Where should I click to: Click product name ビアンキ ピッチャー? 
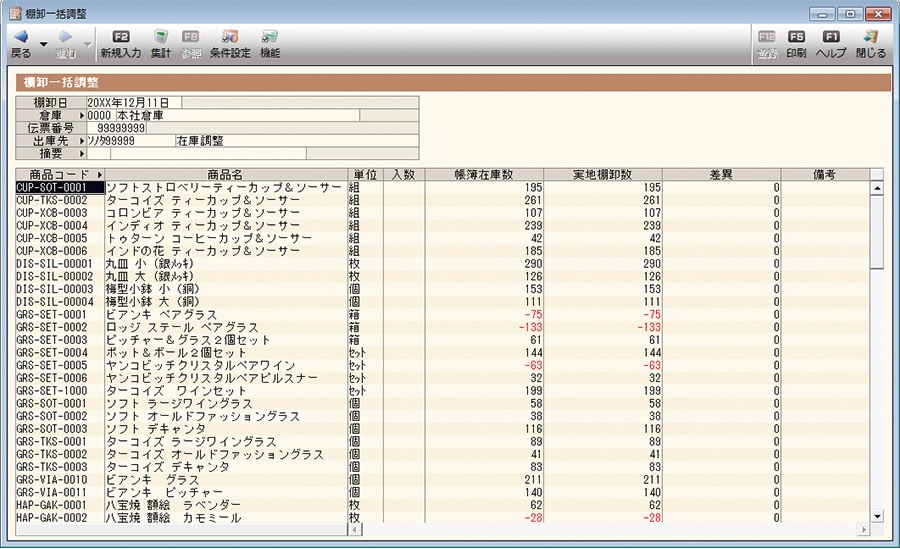(164, 492)
